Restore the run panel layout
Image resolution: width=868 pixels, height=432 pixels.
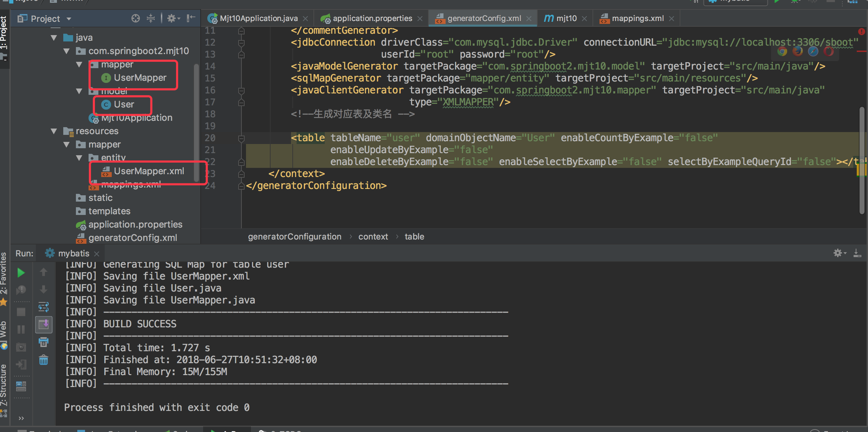click(x=21, y=386)
